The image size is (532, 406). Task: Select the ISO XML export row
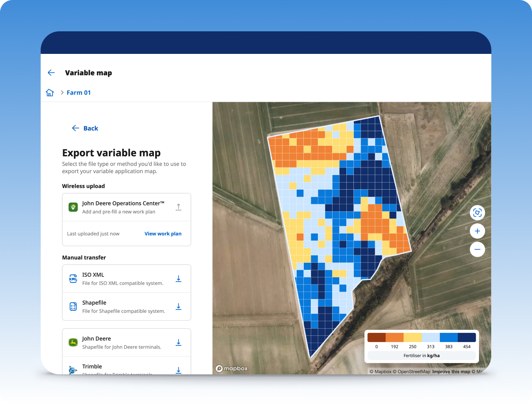[x=121, y=279]
